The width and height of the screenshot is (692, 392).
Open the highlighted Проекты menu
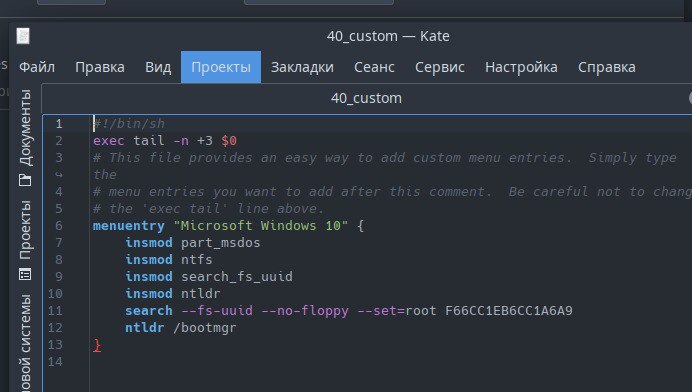221,67
